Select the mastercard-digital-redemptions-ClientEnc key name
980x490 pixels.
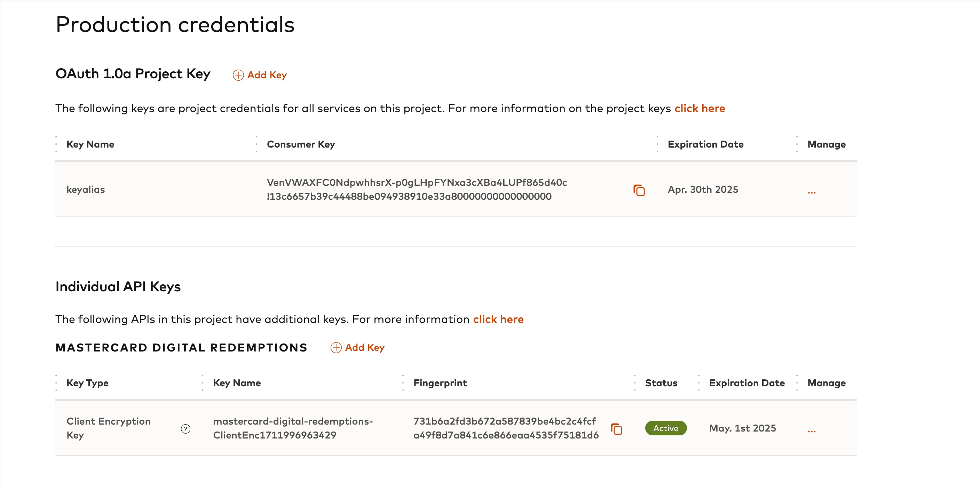(x=292, y=428)
